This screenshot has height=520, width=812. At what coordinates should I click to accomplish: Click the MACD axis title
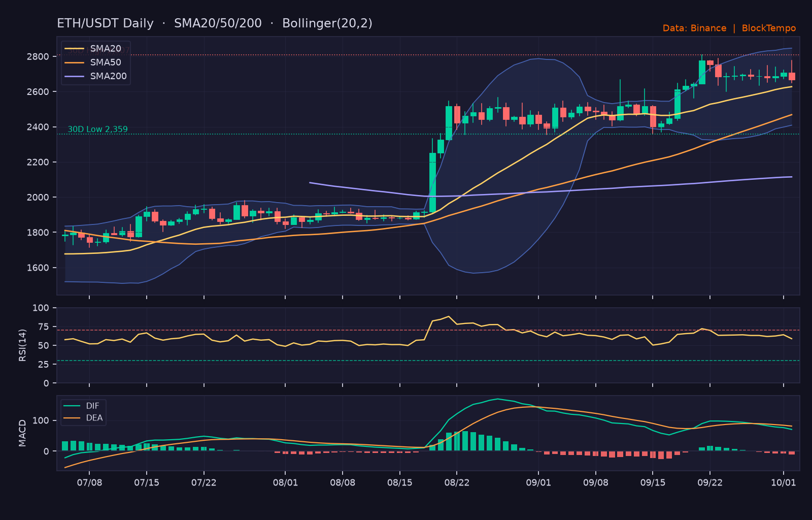(x=22, y=433)
